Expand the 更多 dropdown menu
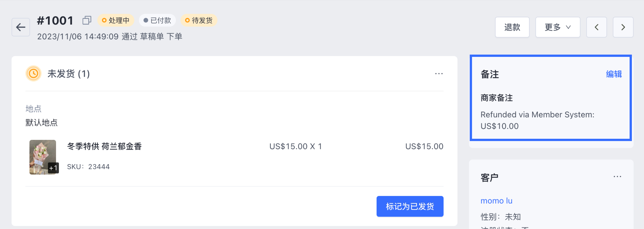This screenshot has height=229, width=644. 558,27
